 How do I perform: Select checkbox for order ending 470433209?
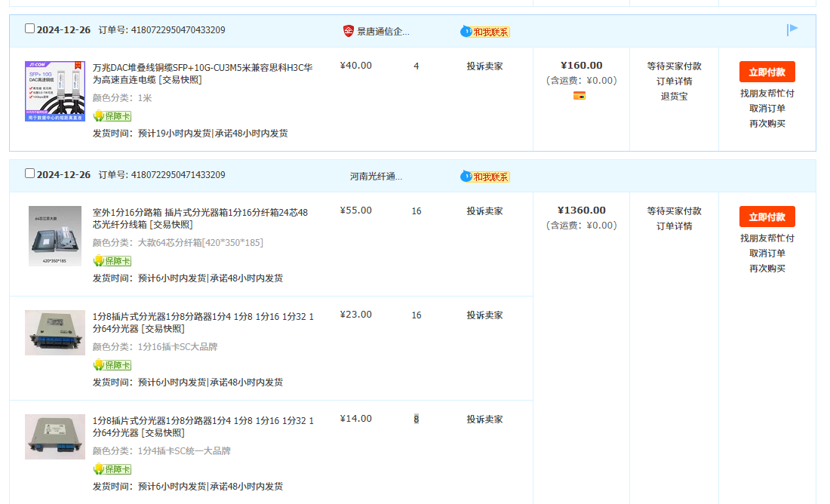point(30,29)
